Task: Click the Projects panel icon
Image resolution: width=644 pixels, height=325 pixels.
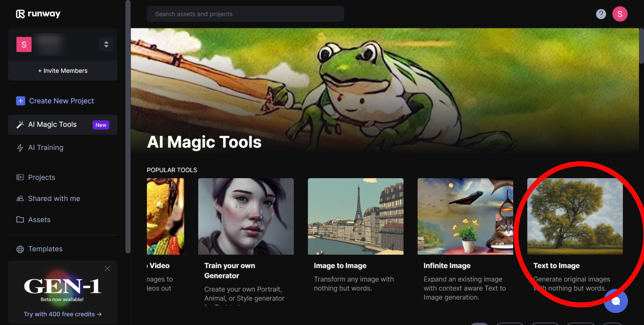Action: tap(20, 177)
